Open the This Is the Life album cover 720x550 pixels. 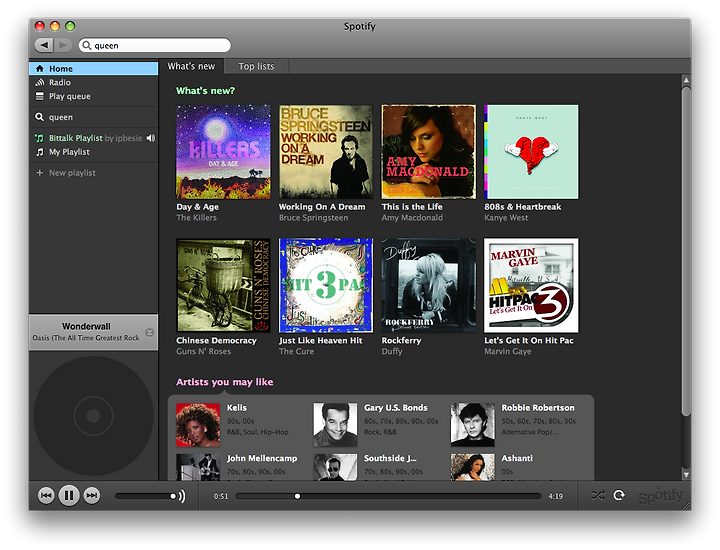coord(429,152)
